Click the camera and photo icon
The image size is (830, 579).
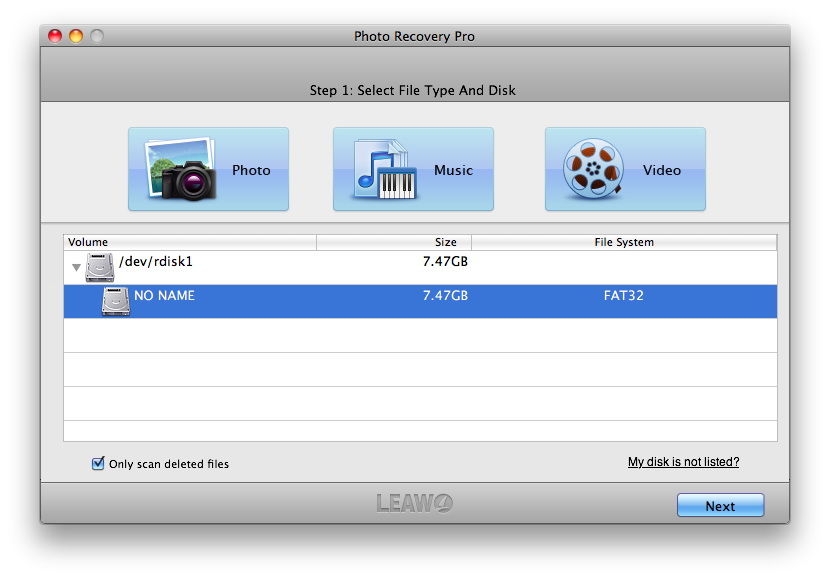point(181,169)
